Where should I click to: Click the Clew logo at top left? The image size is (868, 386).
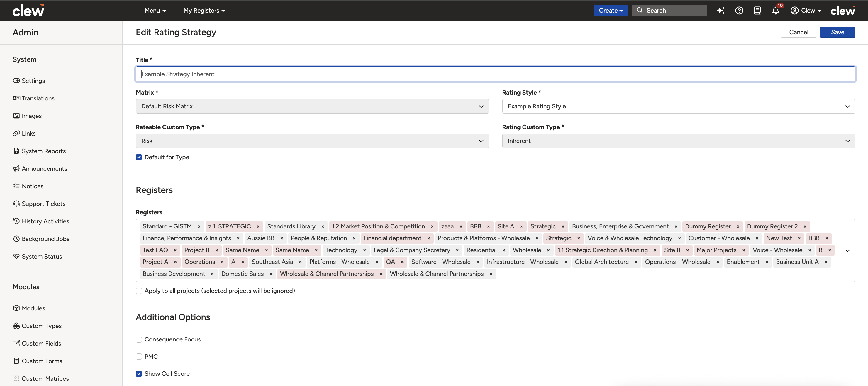[x=28, y=11]
